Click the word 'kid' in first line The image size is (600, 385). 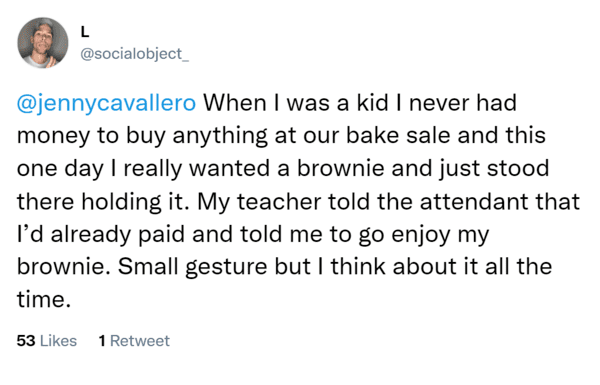pos(372,103)
